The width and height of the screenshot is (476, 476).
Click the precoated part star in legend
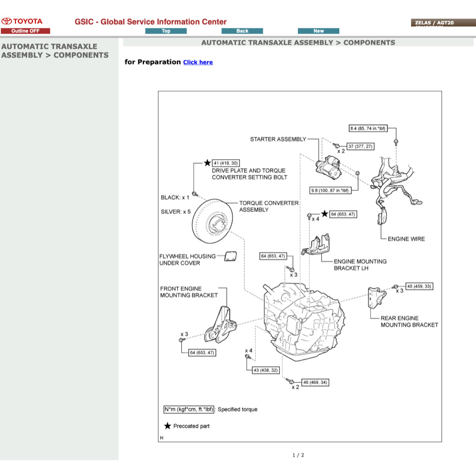point(168,426)
